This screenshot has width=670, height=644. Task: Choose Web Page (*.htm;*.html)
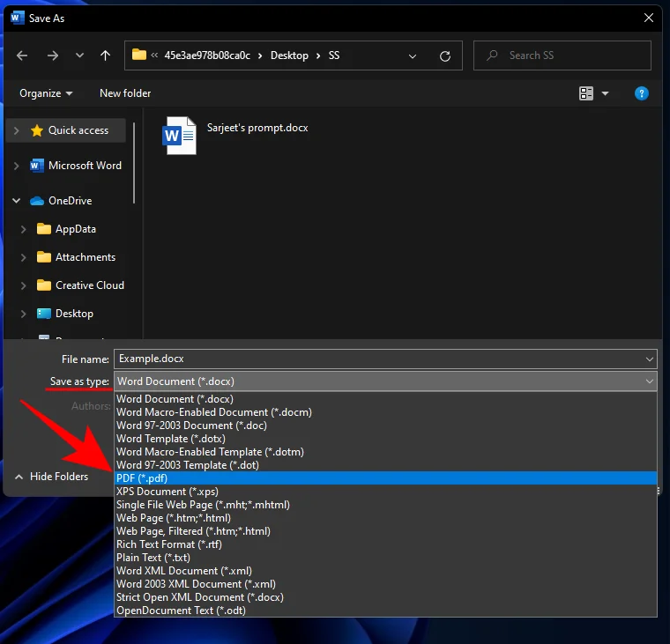[x=385, y=518]
